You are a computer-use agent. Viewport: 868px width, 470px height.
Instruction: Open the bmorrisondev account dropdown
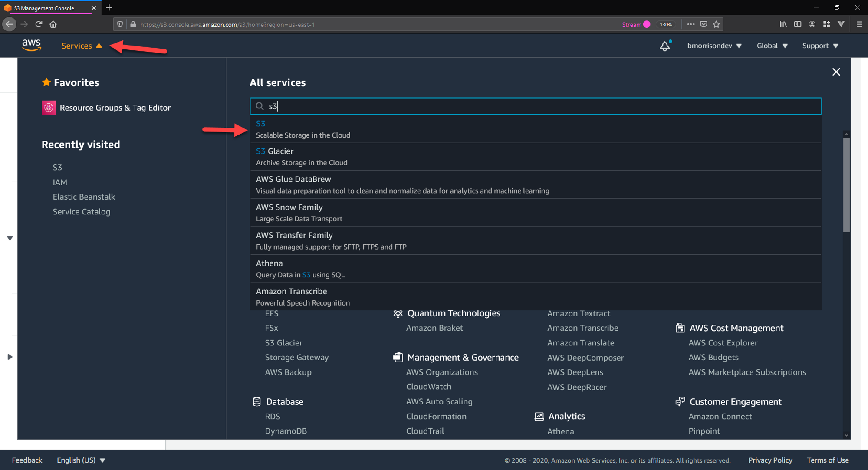[714, 46]
